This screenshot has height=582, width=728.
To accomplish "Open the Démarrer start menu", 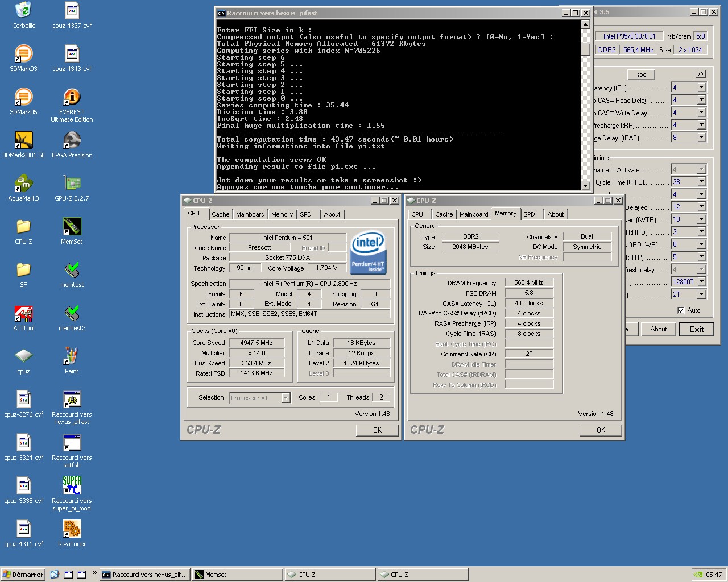I will click(23, 575).
